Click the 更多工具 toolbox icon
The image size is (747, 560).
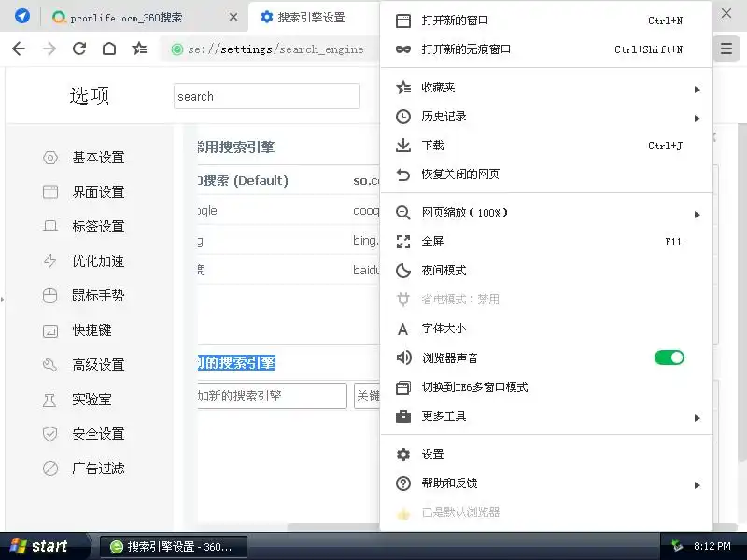point(403,416)
